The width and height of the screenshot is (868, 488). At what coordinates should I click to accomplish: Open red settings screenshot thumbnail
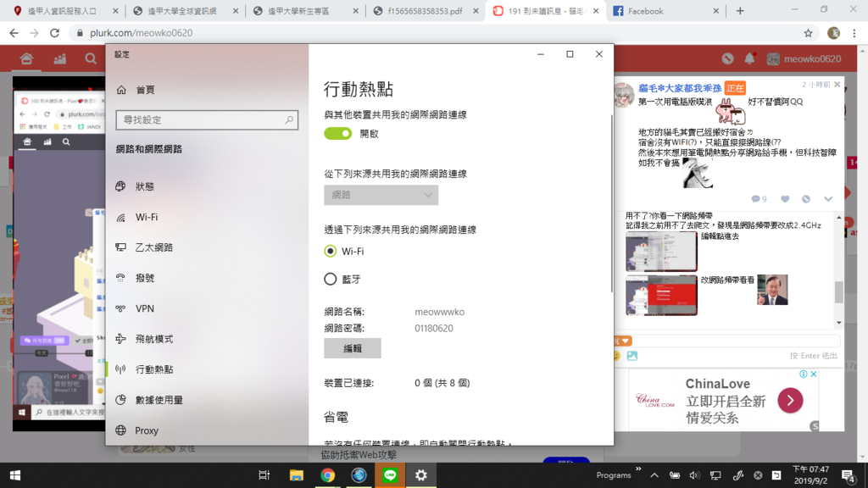[x=661, y=295]
